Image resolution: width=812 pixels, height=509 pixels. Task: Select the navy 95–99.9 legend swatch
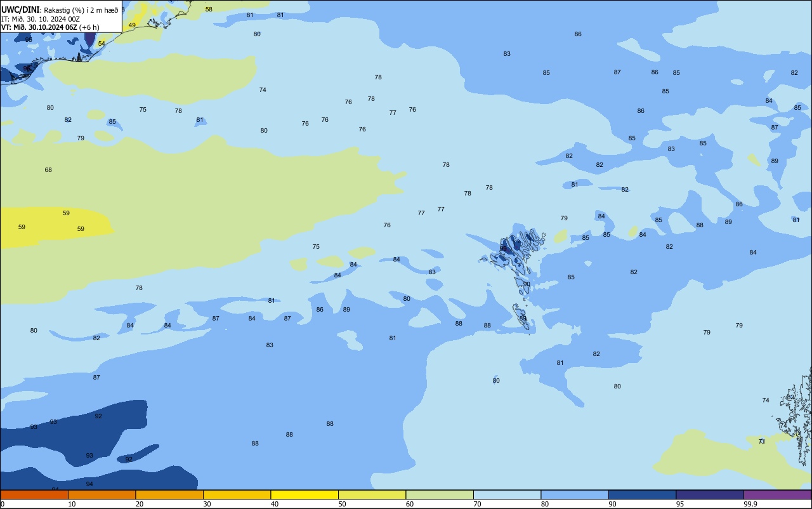point(710,494)
